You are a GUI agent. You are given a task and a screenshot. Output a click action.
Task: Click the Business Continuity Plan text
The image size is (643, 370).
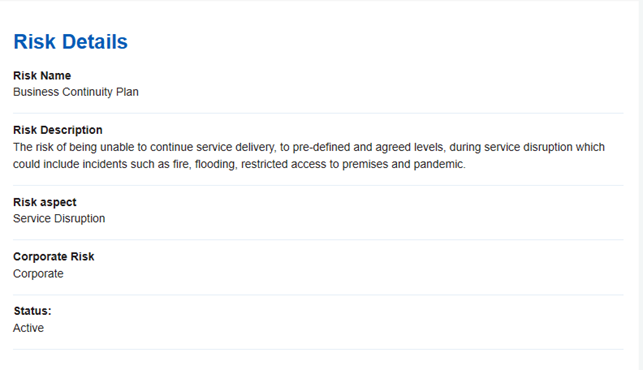point(76,92)
